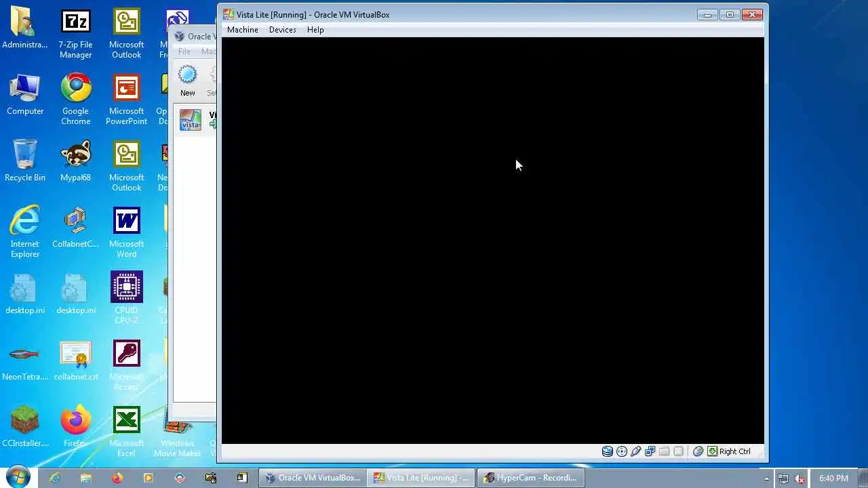Open the Help menu in VM window
The height and width of the screenshot is (488, 868).
tap(315, 30)
